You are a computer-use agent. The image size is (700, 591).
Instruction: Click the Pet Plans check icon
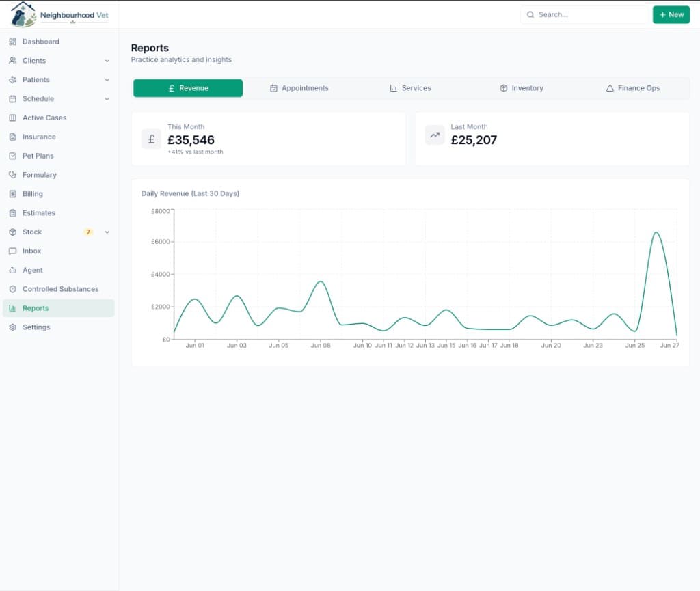click(12, 156)
